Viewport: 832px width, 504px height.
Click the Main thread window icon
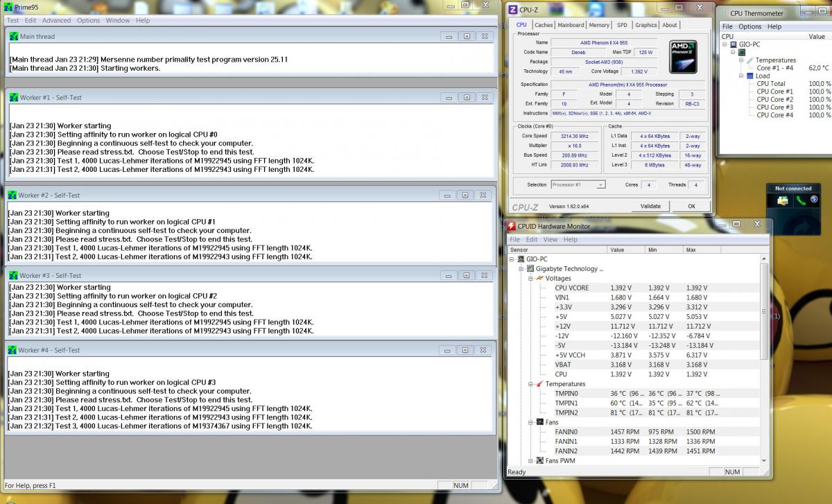tap(13, 36)
